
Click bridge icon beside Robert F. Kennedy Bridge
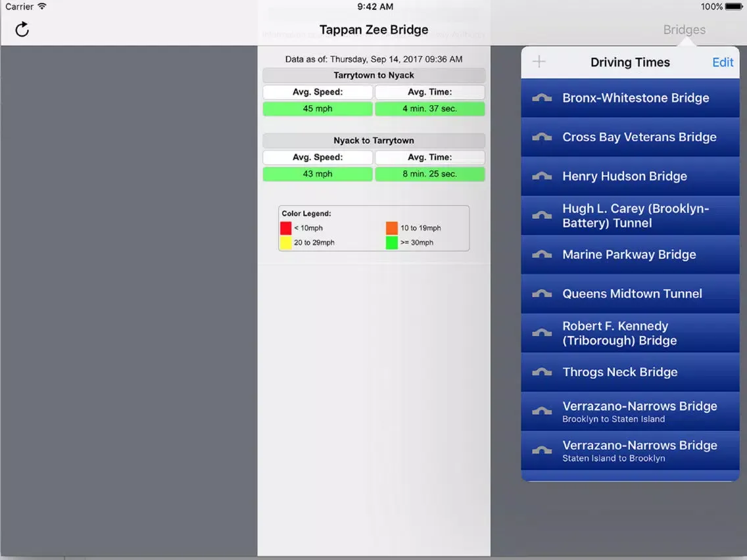click(x=542, y=333)
